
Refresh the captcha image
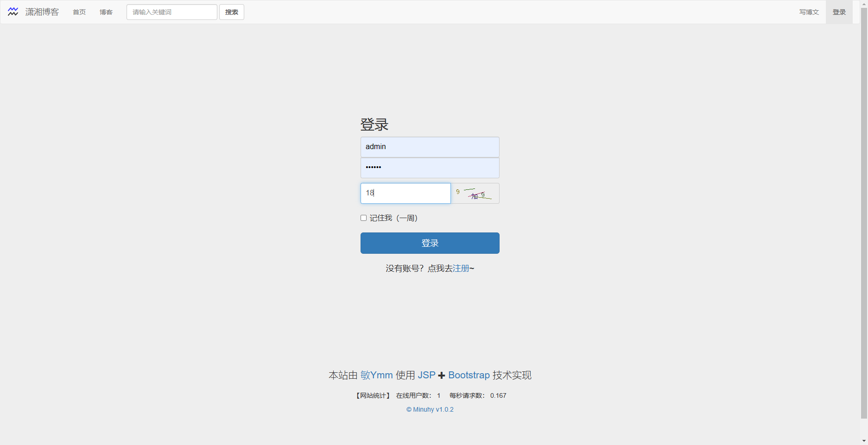tap(475, 193)
